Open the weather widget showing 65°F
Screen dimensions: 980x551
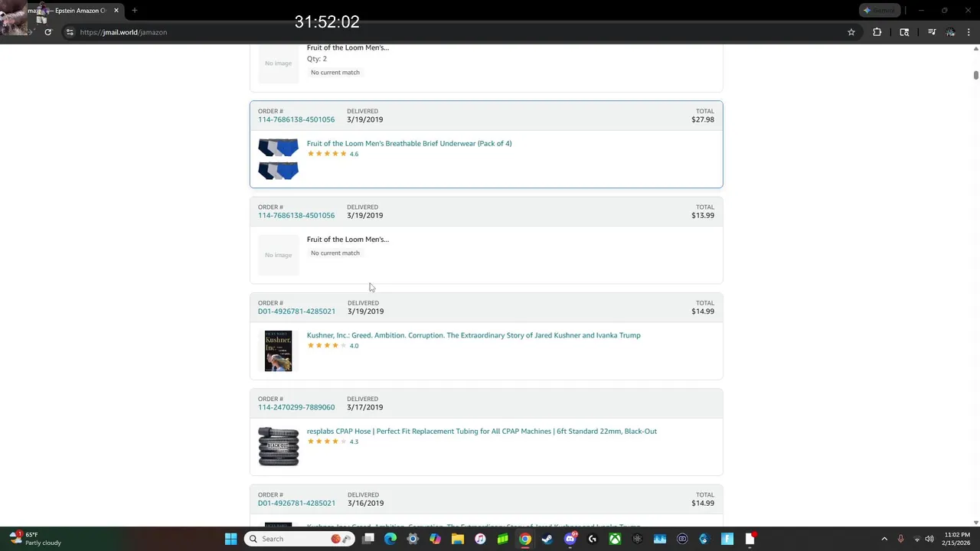coord(34,539)
